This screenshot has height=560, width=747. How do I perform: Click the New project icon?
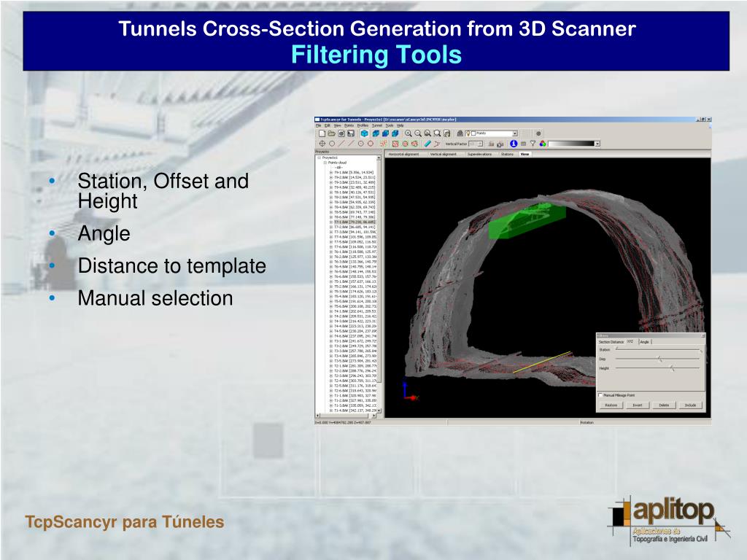pyautogui.click(x=322, y=134)
